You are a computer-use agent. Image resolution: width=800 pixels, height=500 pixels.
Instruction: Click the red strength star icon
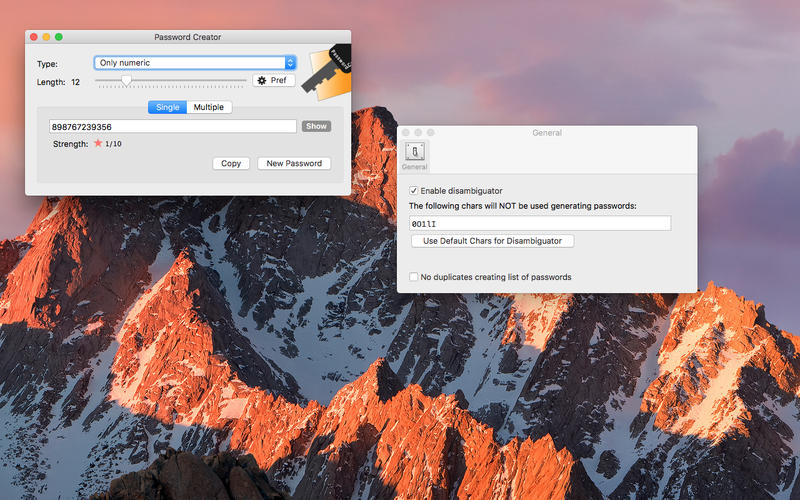(98, 144)
